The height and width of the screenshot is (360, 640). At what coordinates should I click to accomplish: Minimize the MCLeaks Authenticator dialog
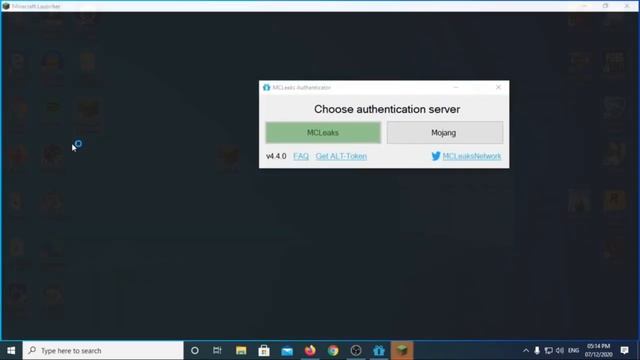pyautogui.click(x=456, y=87)
